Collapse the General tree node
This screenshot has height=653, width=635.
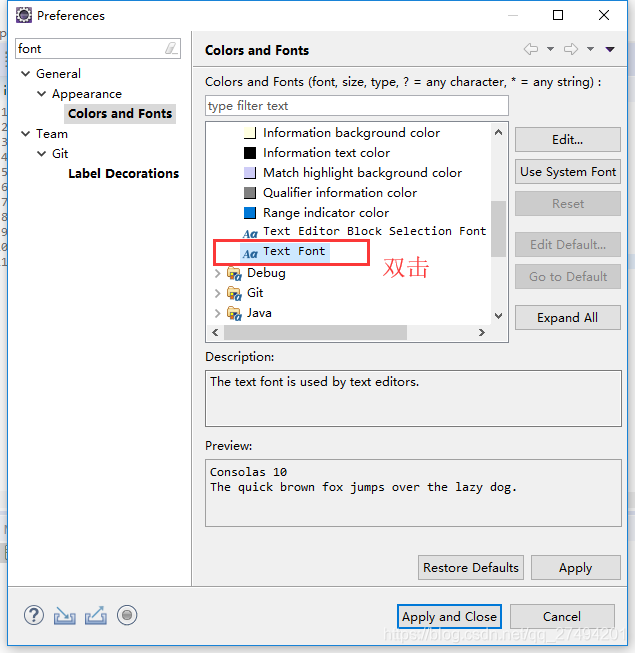coord(26,74)
